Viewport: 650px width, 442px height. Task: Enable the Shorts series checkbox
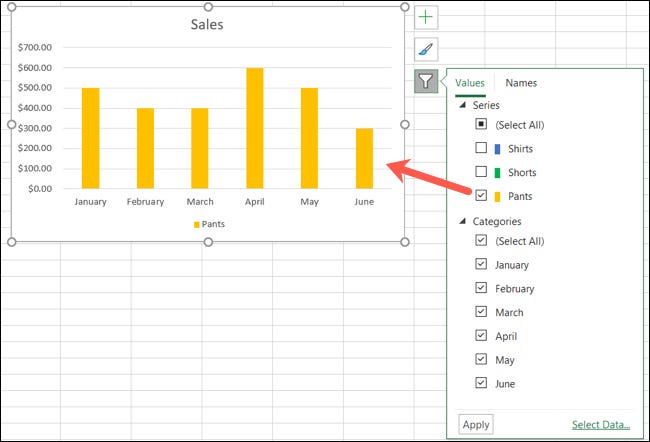point(481,172)
